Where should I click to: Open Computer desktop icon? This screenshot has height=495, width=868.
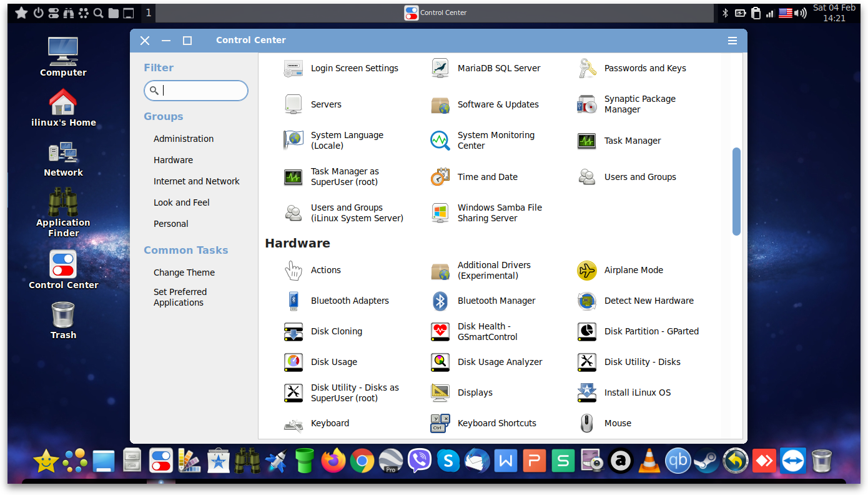coord(63,57)
